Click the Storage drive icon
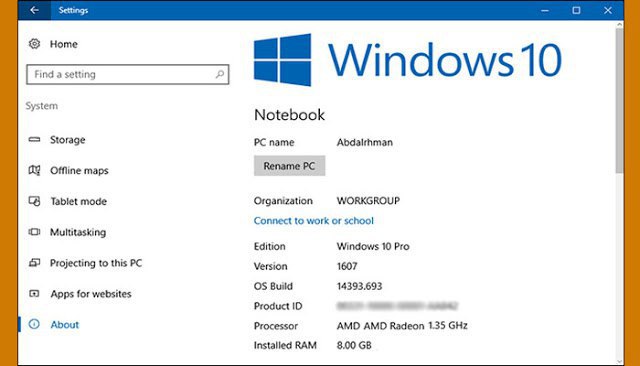 pos(34,140)
